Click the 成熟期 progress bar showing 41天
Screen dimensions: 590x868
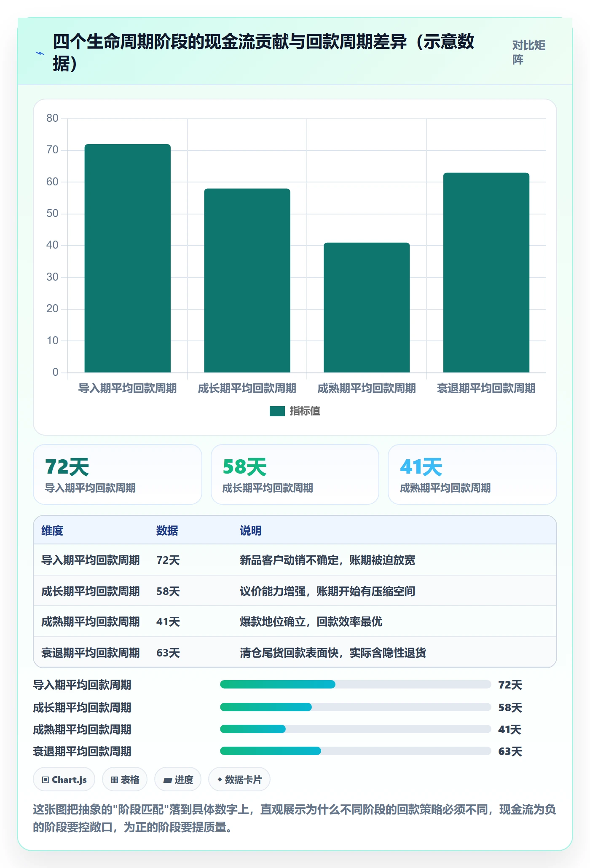356,729
